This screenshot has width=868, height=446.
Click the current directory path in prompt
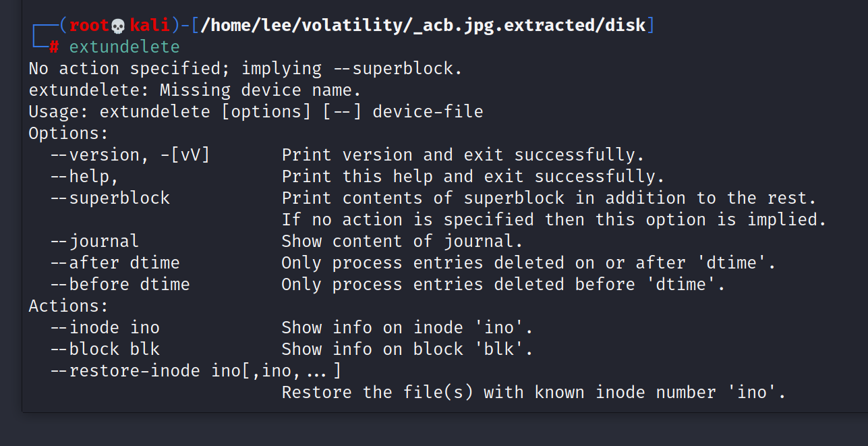(424, 26)
